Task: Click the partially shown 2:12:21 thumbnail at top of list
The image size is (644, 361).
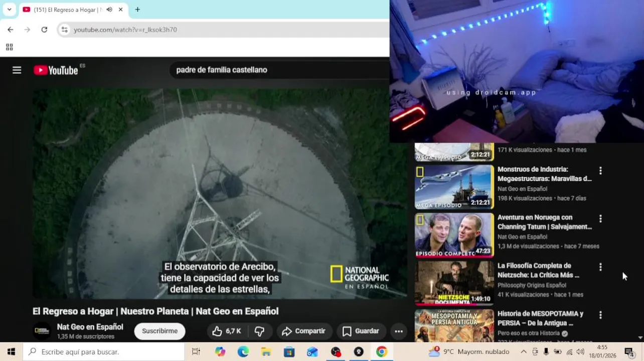Action: (454, 151)
